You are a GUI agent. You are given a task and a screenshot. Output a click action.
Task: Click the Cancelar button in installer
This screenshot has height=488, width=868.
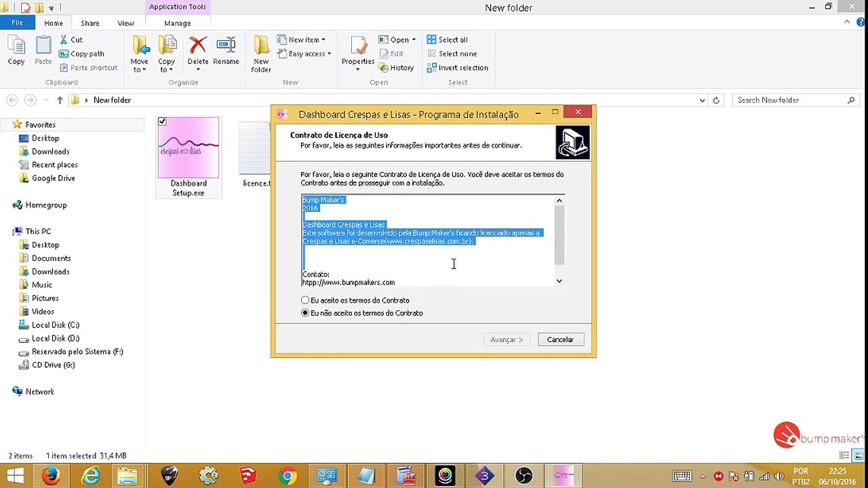coord(560,340)
